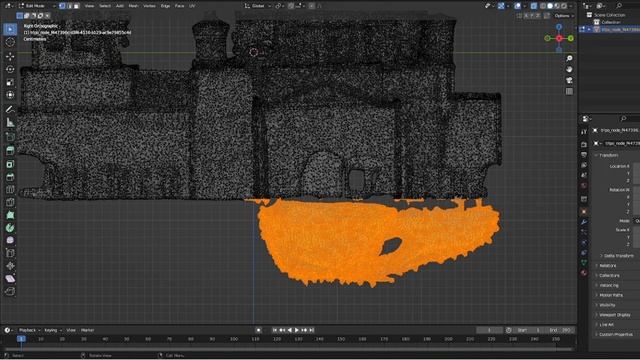Viewport: 640px width, 360px height.
Task: Open the Material properties tab
Action: coord(584,273)
